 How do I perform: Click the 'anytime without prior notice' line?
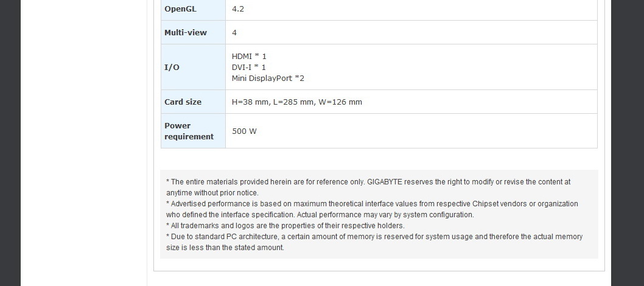coord(212,193)
